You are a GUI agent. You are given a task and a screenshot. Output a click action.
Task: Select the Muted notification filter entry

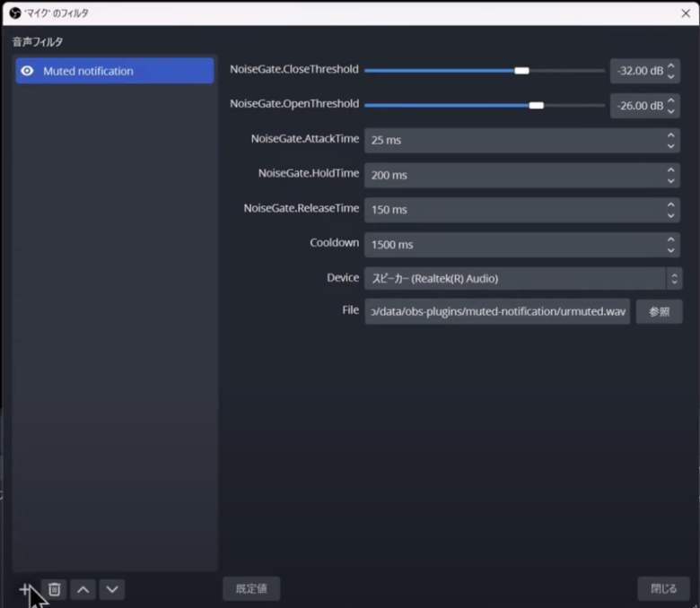tap(115, 71)
